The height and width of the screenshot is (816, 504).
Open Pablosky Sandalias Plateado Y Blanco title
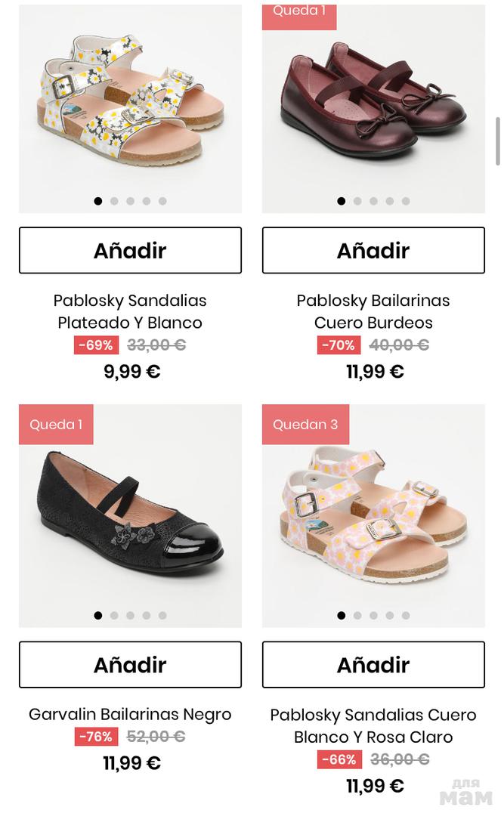[130, 311]
